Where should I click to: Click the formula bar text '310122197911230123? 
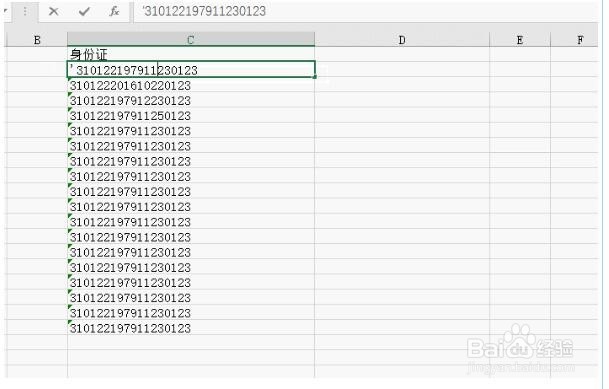click(x=204, y=11)
